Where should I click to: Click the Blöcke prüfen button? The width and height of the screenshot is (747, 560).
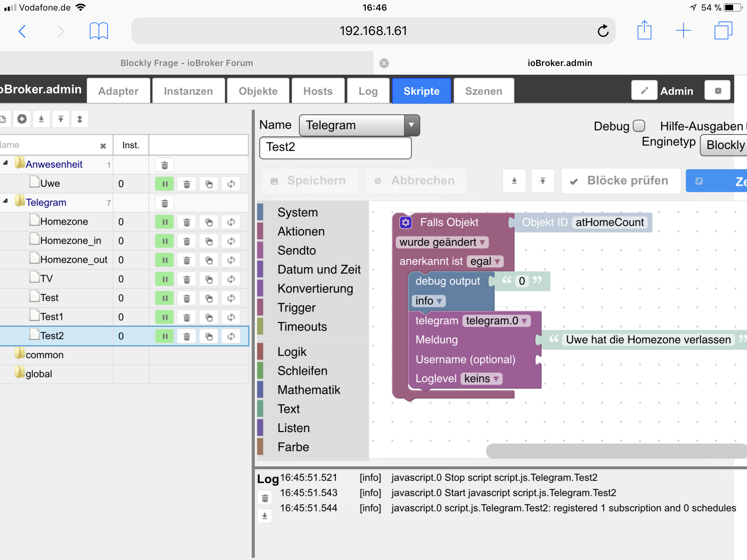(x=620, y=181)
